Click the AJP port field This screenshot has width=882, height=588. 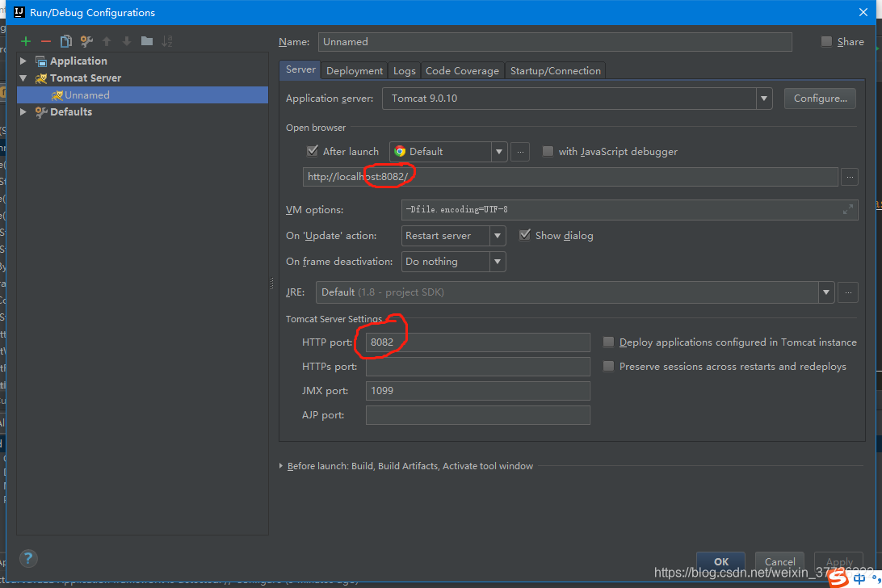[477, 414]
